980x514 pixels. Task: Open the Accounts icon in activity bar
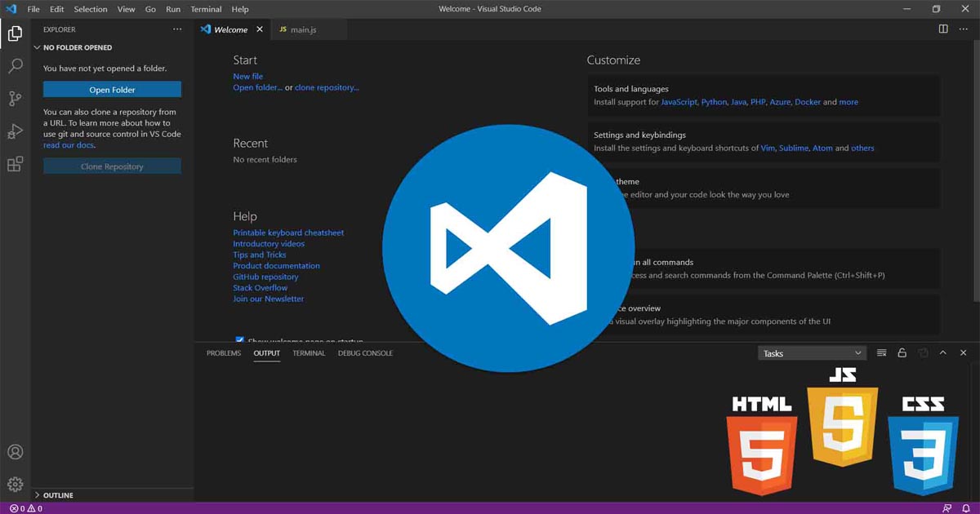(15, 452)
